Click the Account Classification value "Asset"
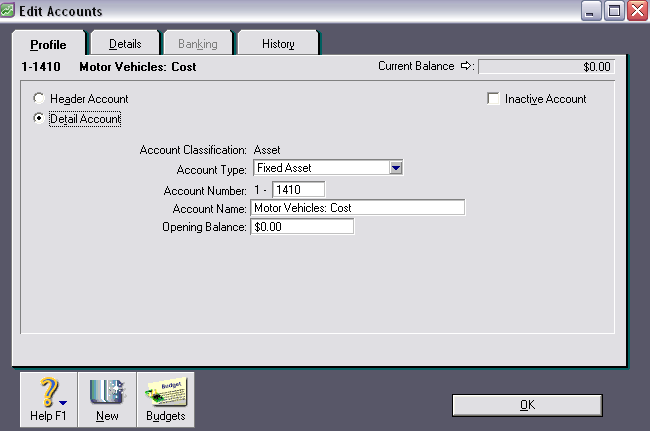 tap(267, 150)
